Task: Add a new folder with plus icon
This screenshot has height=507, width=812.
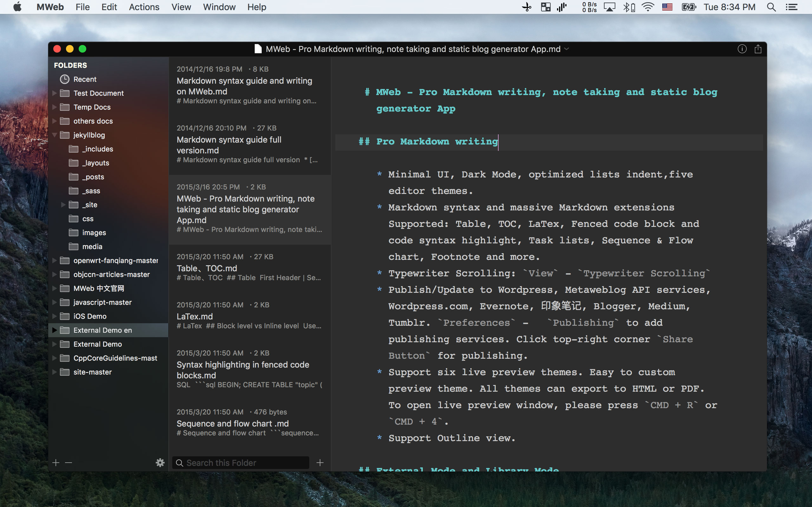Action: 56,463
